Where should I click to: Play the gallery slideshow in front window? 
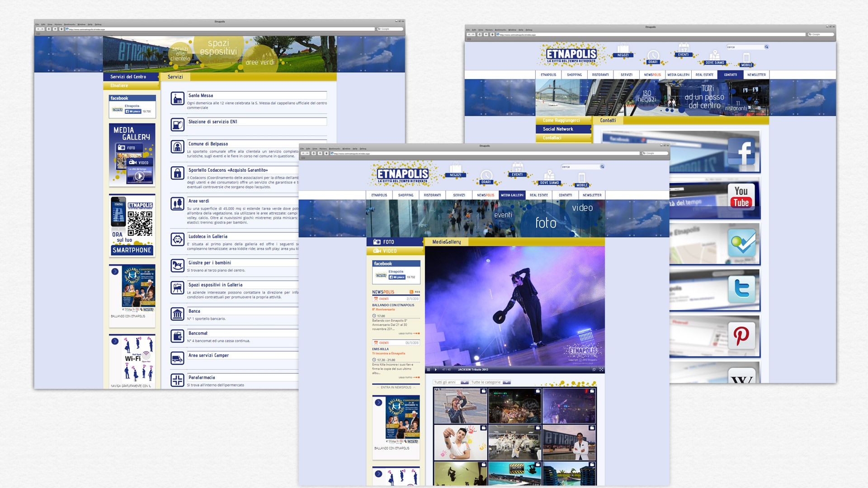click(x=435, y=370)
